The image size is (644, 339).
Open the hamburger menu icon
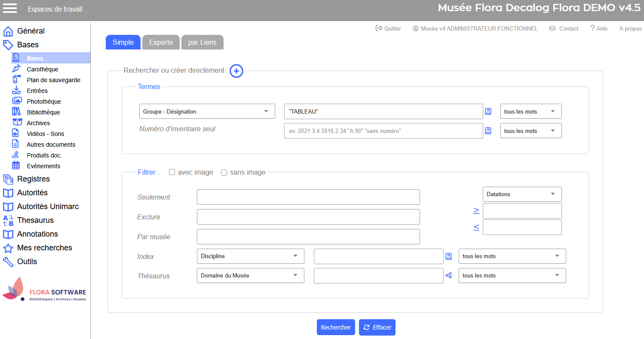10,8
